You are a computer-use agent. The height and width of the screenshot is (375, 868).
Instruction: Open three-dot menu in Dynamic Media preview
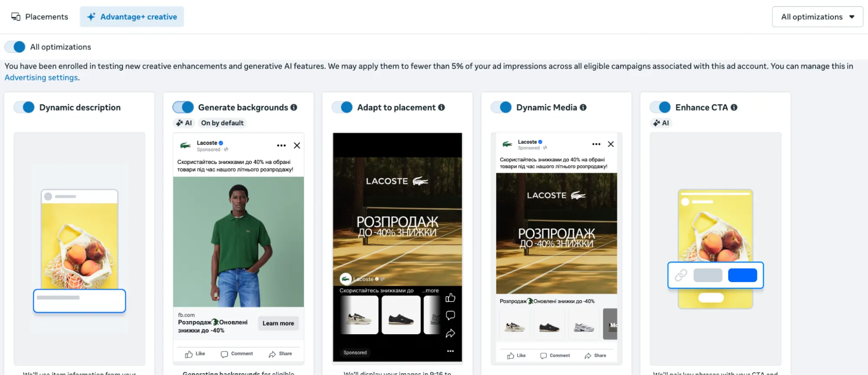(x=596, y=144)
